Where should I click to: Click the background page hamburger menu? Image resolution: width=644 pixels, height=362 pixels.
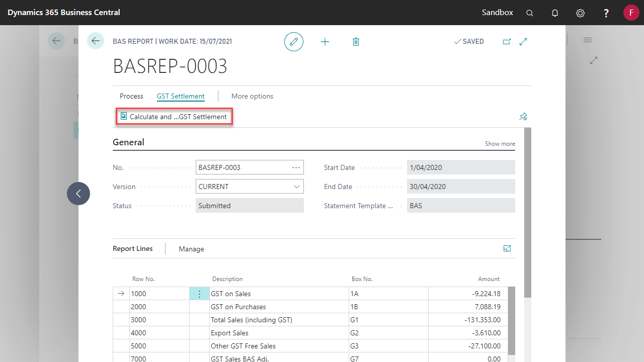coord(587,40)
